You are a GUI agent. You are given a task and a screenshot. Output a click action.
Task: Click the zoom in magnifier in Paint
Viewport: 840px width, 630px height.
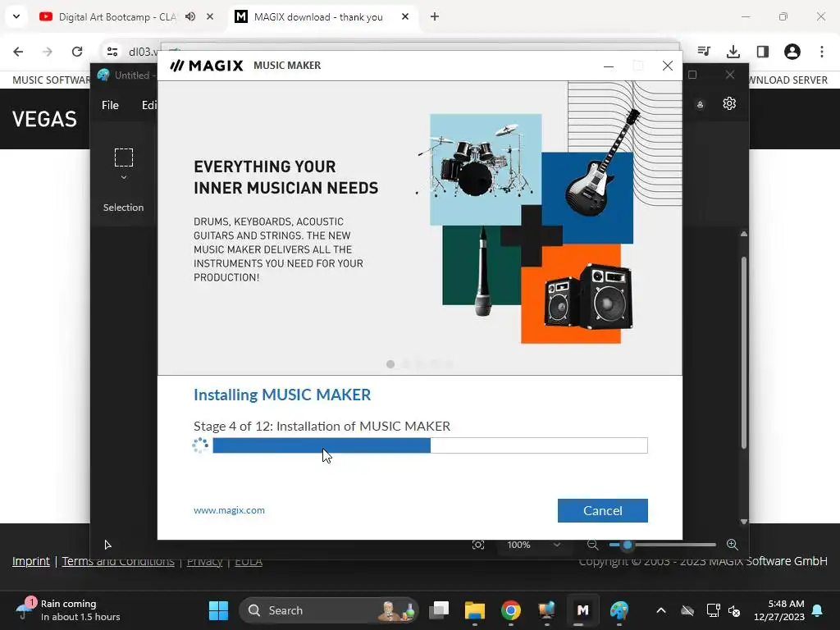(733, 545)
